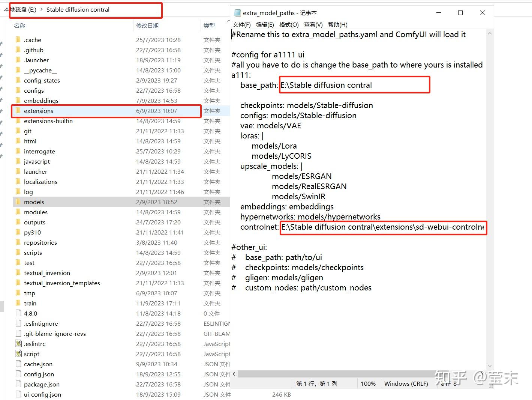The width and height of the screenshot is (532, 400).
Task: Select the extensions folder icon
Action: pos(18,111)
